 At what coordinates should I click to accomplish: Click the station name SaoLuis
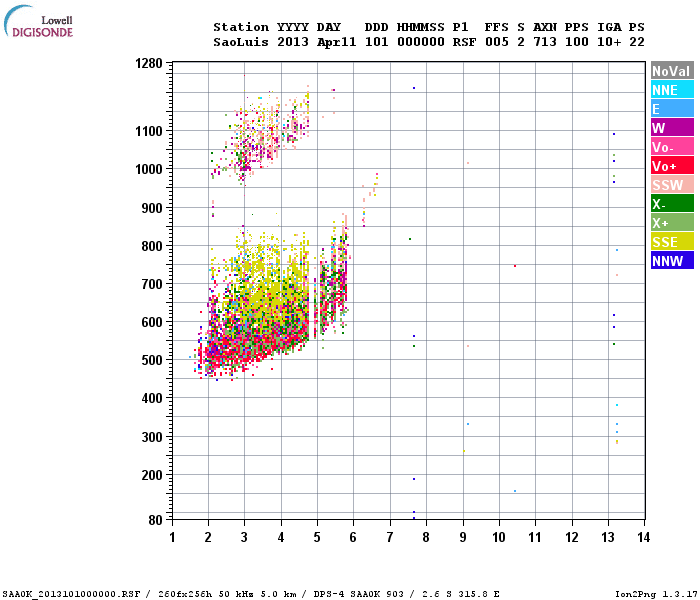[x=241, y=42]
